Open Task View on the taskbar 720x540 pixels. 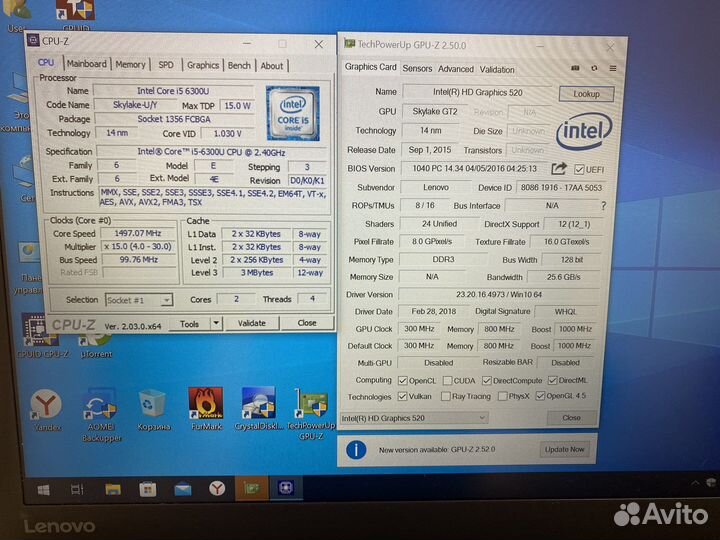(77, 489)
